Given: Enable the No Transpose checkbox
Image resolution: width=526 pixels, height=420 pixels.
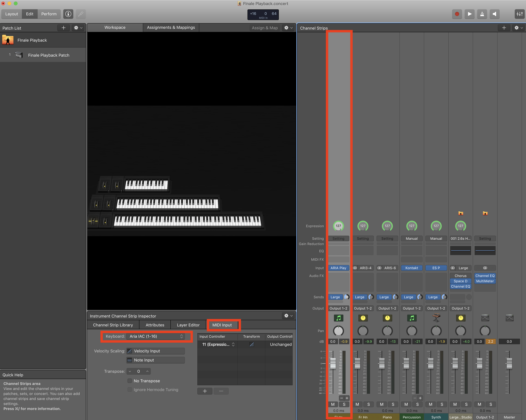Looking at the screenshot, I should click(x=130, y=381).
